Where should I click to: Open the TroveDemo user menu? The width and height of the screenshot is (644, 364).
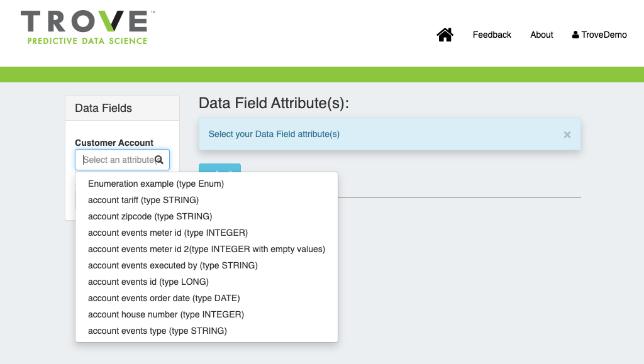[x=599, y=35]
